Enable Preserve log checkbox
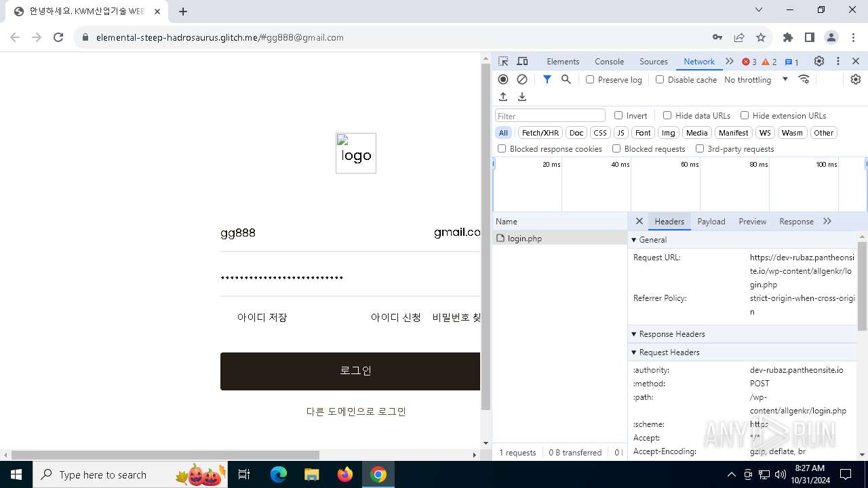The height and width of the screenshot is (488, 868). [x=590, y=79]
